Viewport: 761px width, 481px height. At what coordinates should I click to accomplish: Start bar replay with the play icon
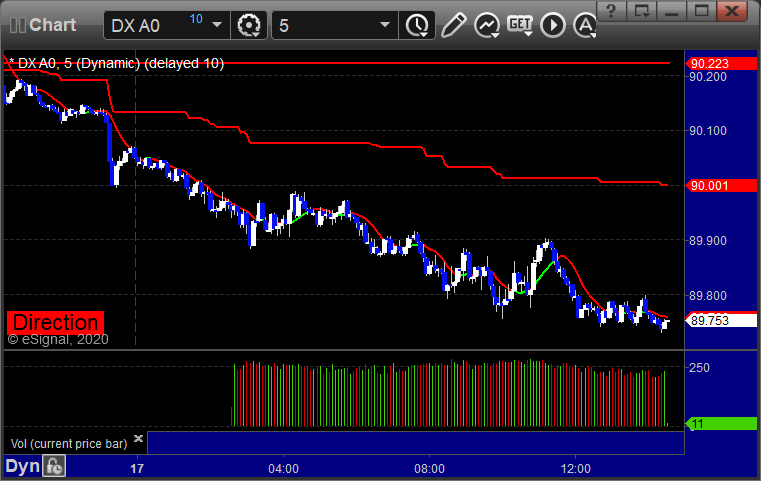[x=553, y=25]
